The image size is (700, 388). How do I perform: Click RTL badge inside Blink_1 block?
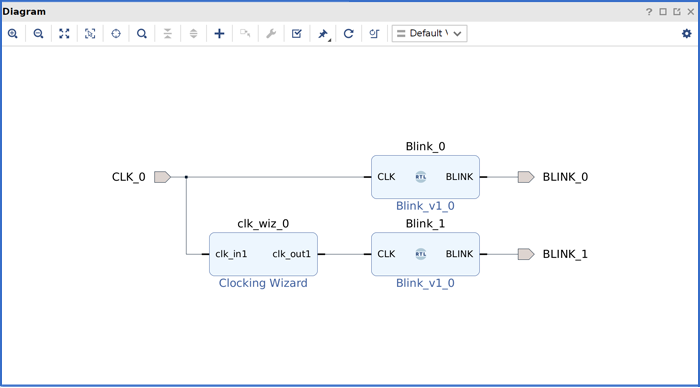(x=421, y=254)
